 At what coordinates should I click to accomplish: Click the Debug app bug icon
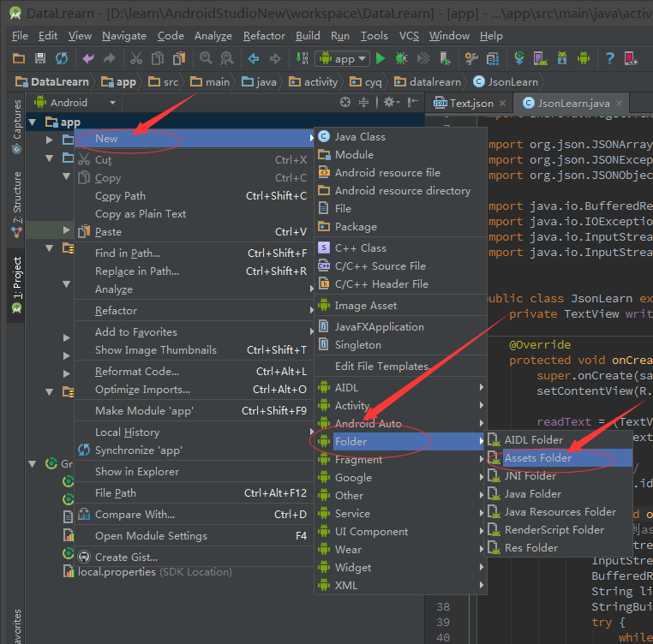pos(403,58)
